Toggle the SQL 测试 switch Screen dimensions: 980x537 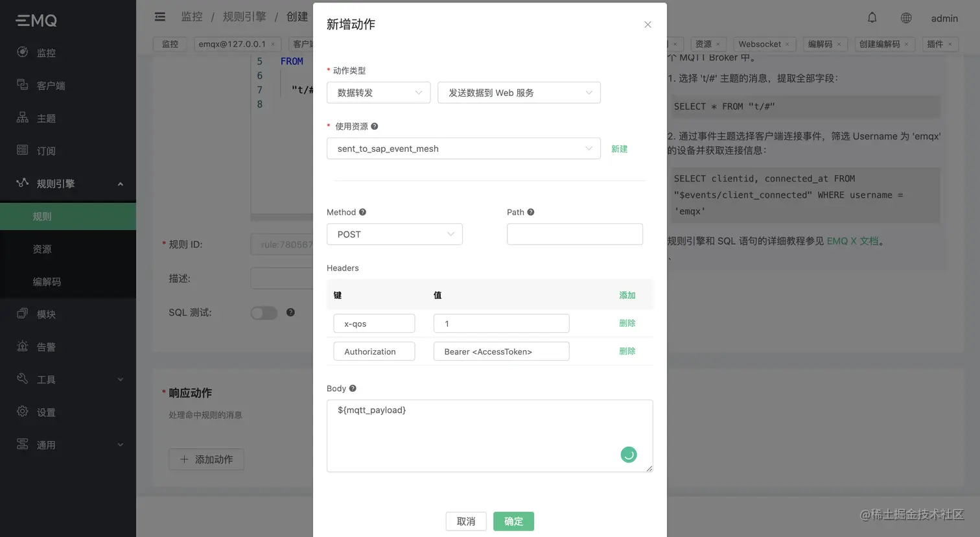pyautogui.click(x=264, y=313)
